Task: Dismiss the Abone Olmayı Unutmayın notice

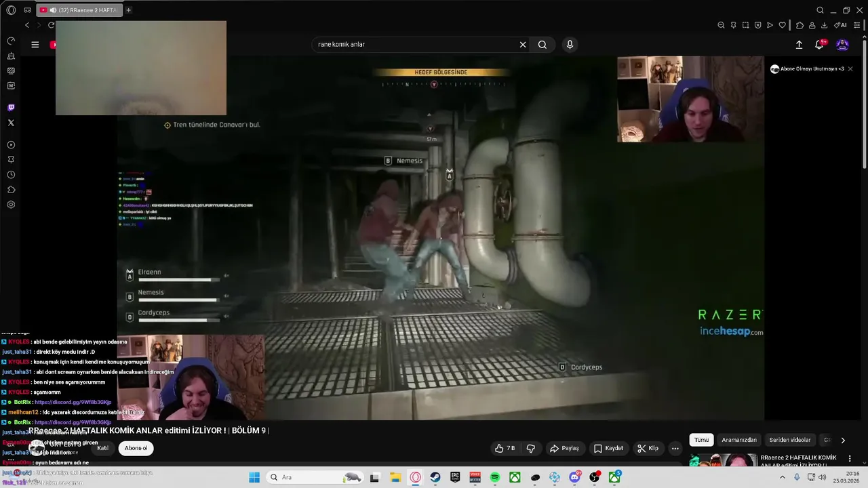Action: tap(850, 69)
